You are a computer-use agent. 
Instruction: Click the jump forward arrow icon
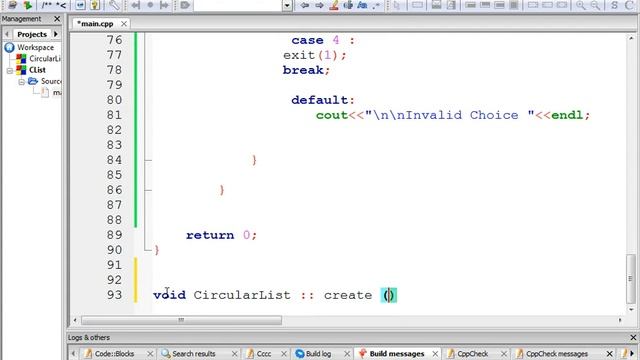(319, 5)
